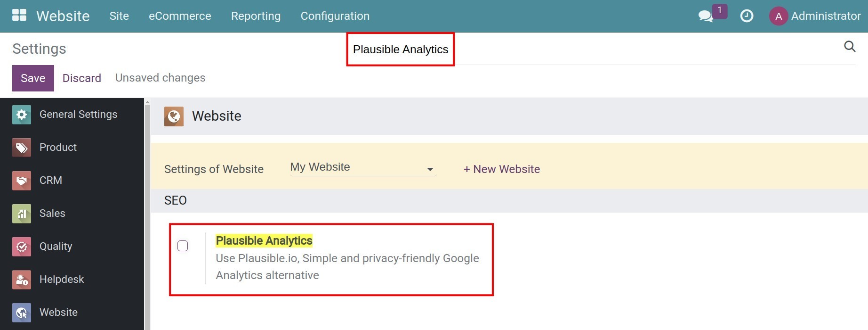Click the Website globe icon in sidebar

(22, 313)
